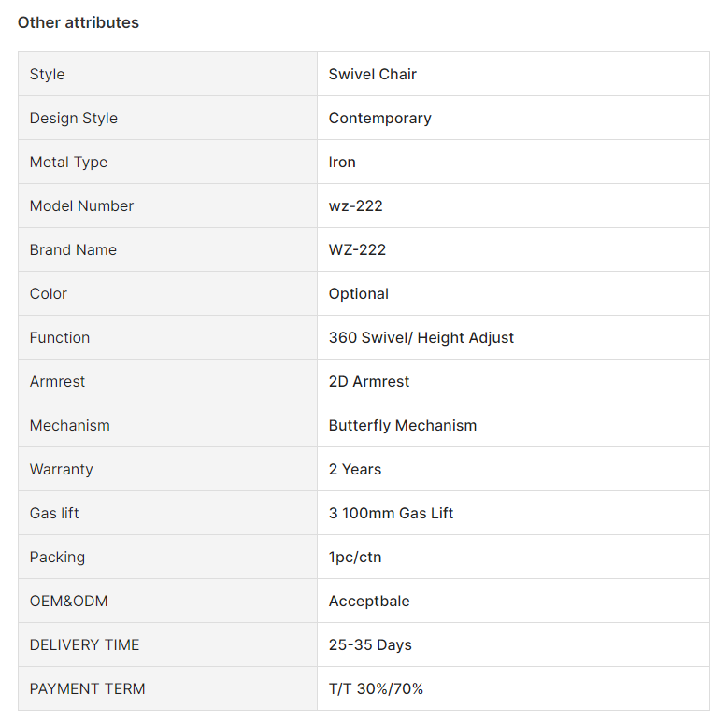Click the Other attributes heading
The height and width of the screenshot is (722, 728).
point(78,22)
